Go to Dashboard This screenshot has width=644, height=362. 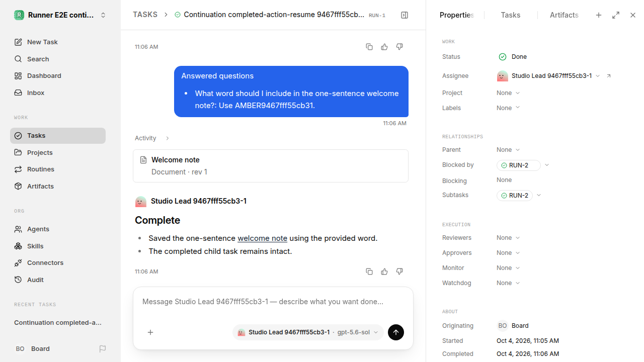(58, 75)
